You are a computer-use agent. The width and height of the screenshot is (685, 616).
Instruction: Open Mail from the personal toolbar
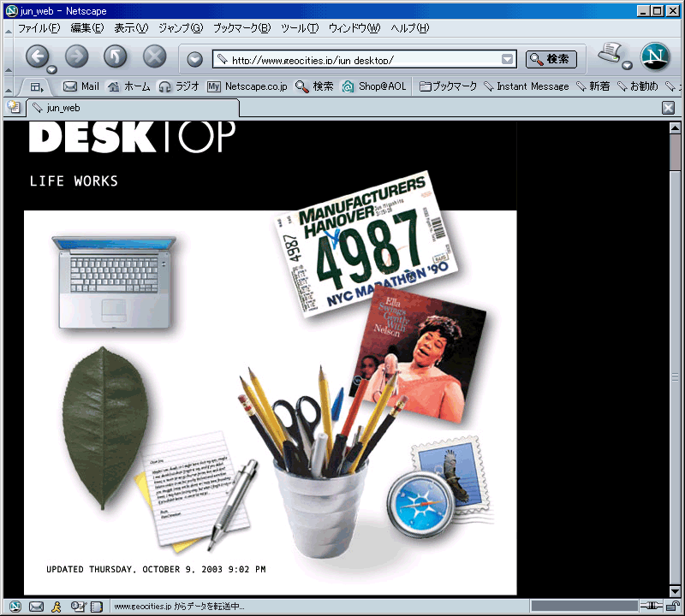click(x=81, y=86)
